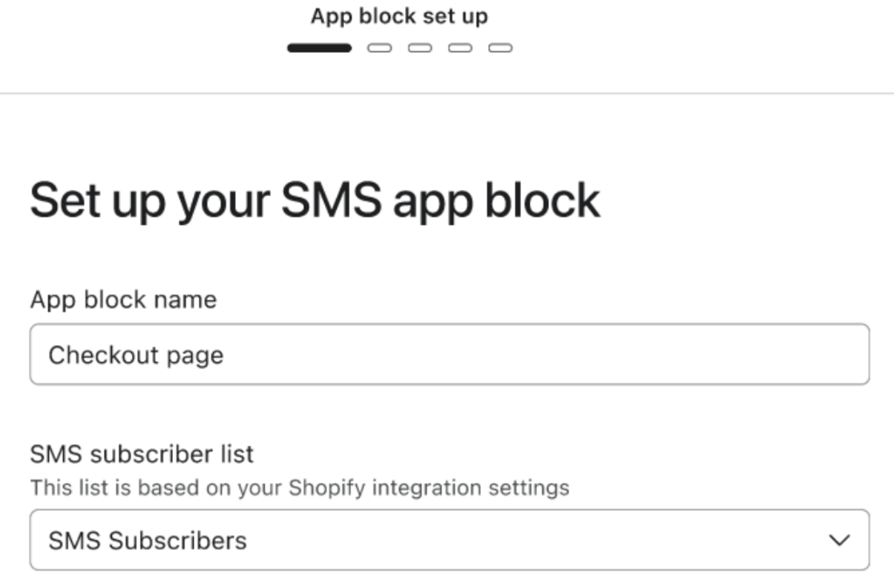Viewport: 894px width, 588px height.
Task: Click the horizontal divider below the progress steps
Action: tap(446, 93)
